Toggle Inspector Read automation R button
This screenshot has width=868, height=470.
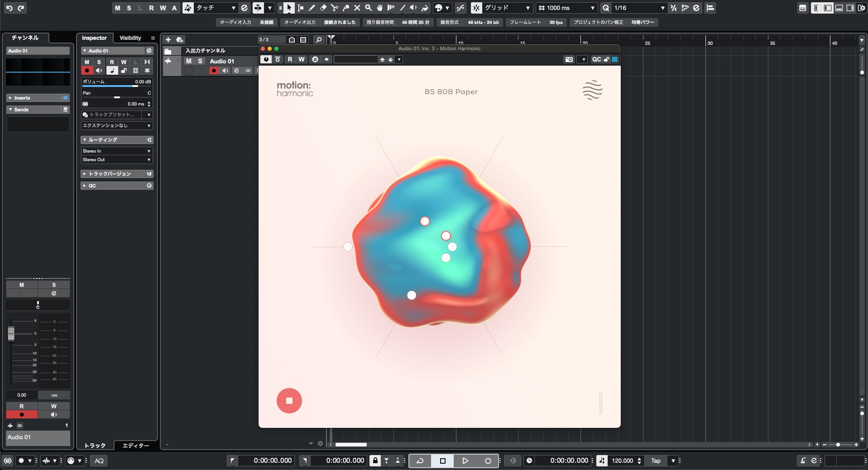(x=112, y=62)
